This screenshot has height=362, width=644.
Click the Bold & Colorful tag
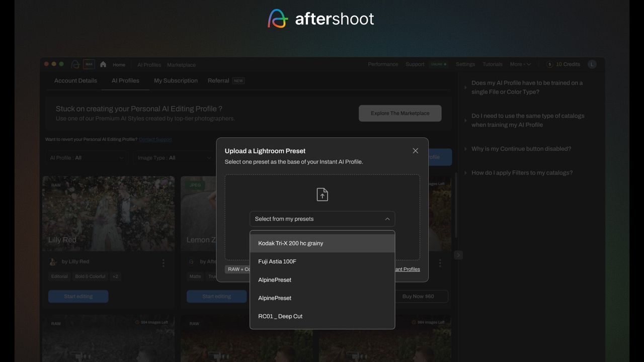(91, 277)
